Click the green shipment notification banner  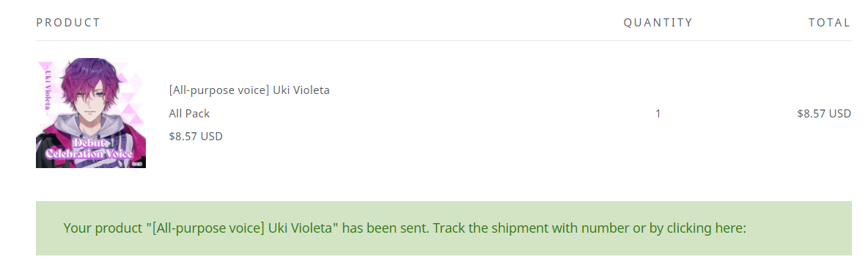(444, 228)
